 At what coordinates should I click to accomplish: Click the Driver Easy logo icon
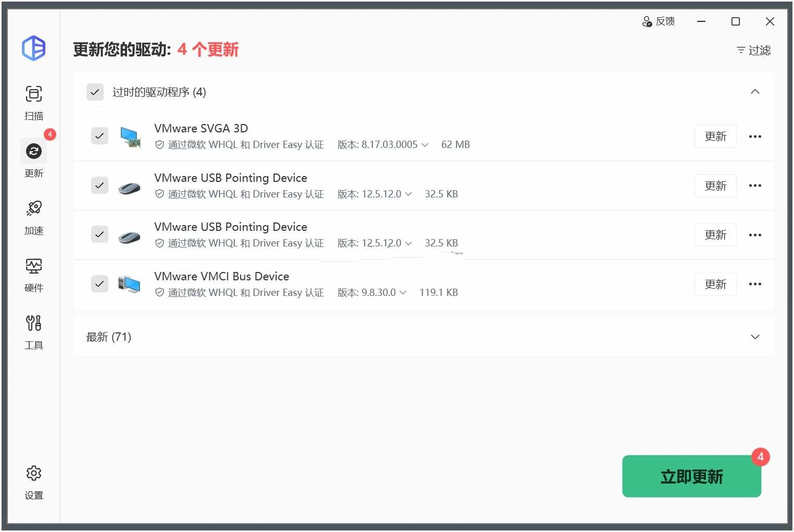[34, 48]
